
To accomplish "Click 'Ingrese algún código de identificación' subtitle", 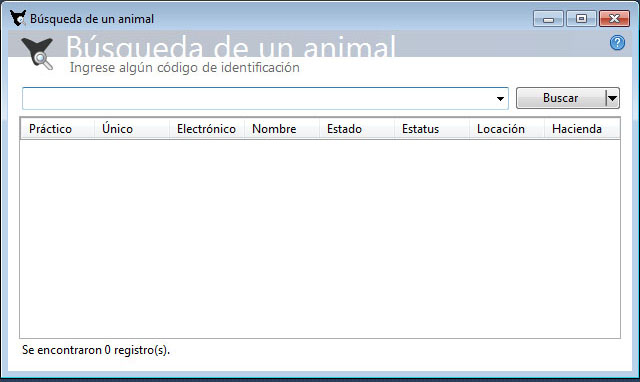I will click(x=184, y=67).
